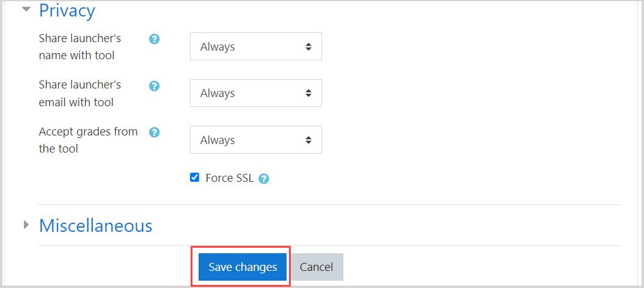Click help icon beside Force SSL
Viewport: 644px width, 288px height.
click(264, 179)
